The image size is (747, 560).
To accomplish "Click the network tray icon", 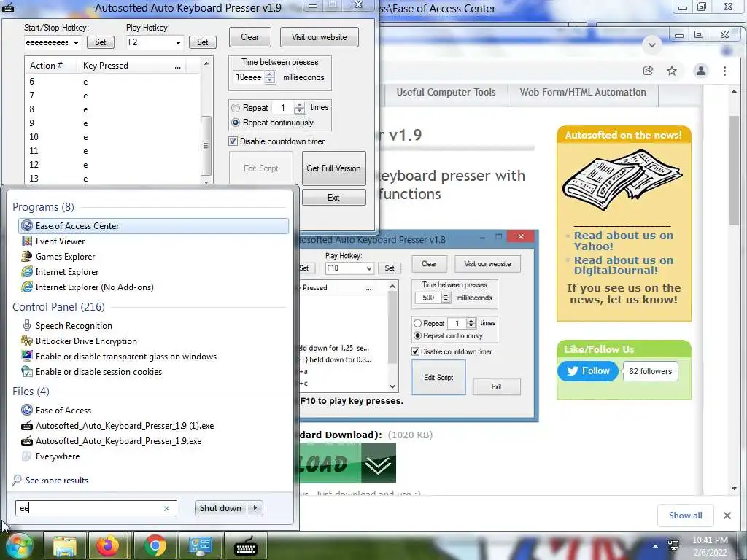I will [673, 545].
